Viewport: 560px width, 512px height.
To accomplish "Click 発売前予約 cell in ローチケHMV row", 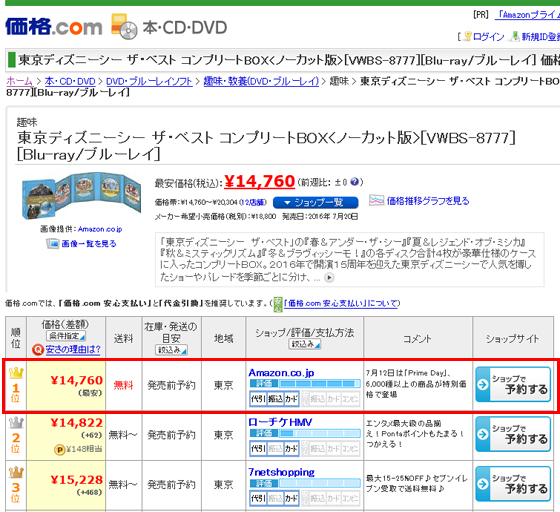I will pos(171,435).
